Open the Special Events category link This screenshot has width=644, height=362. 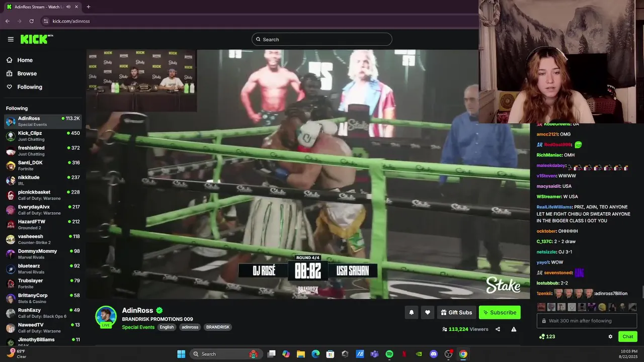tap(138, 327)
